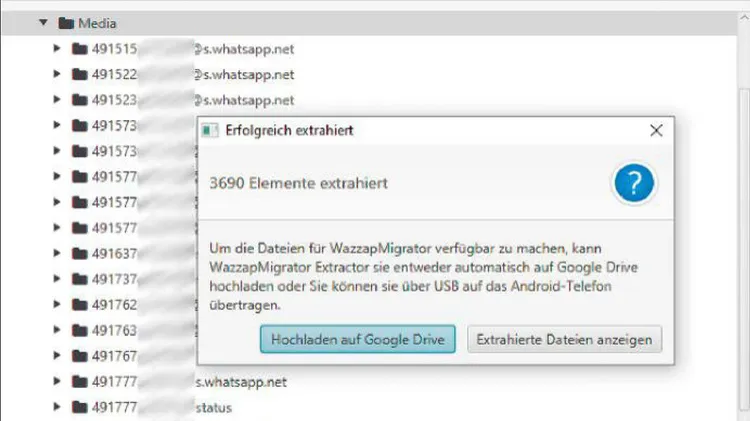This screenshot has width=750, height=421.
Task: Click the folder icon beside 491762
Action: point(79,305)
